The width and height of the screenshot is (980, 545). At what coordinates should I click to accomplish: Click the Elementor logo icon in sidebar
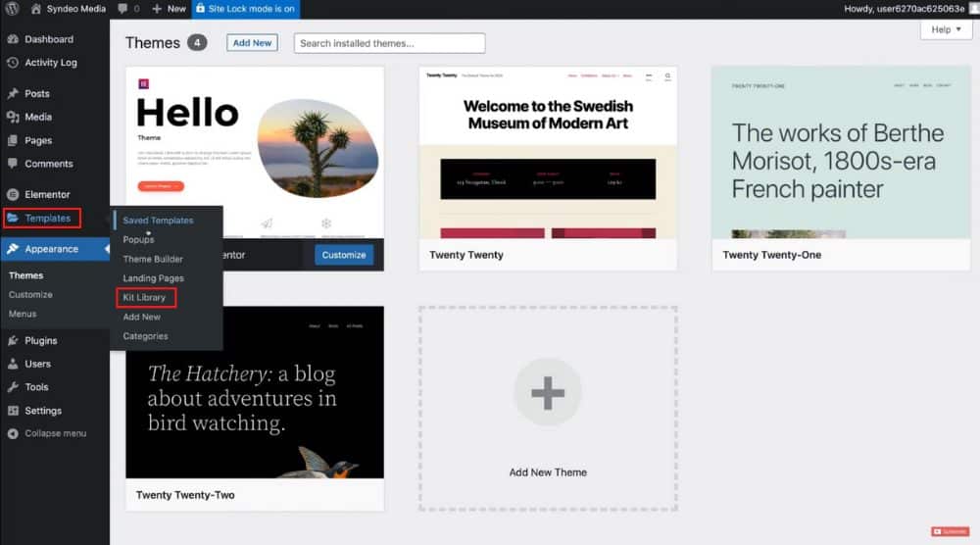[x=13, y=194]
